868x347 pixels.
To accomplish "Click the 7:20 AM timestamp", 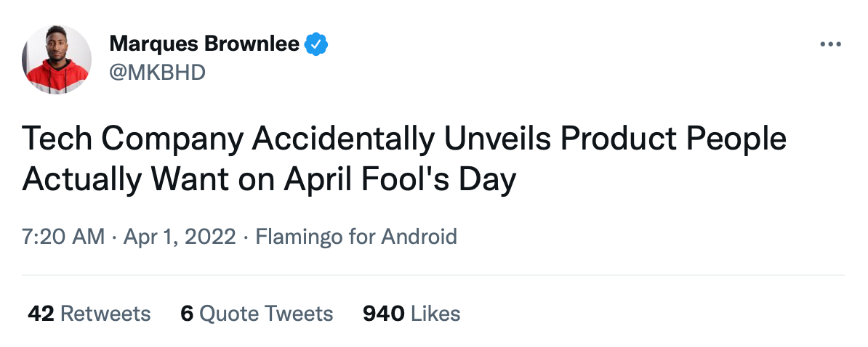I will click(x=63, y=237).
